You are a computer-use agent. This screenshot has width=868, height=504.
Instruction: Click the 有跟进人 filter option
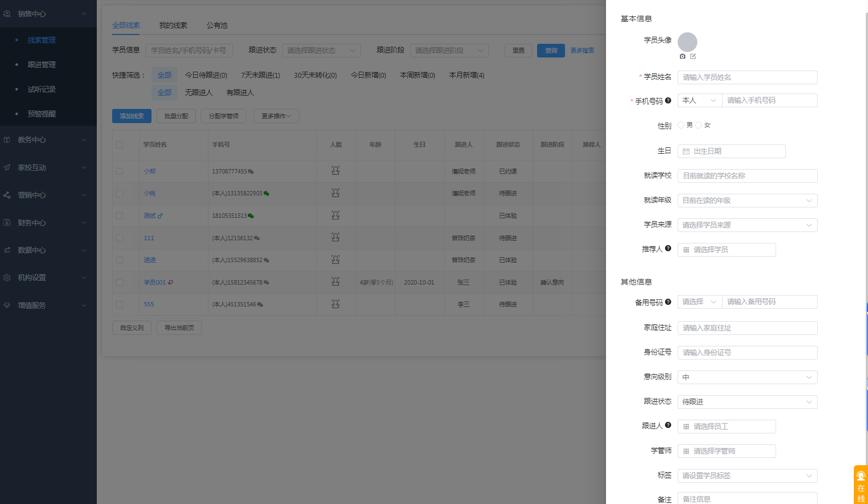[x=240, y=92]
